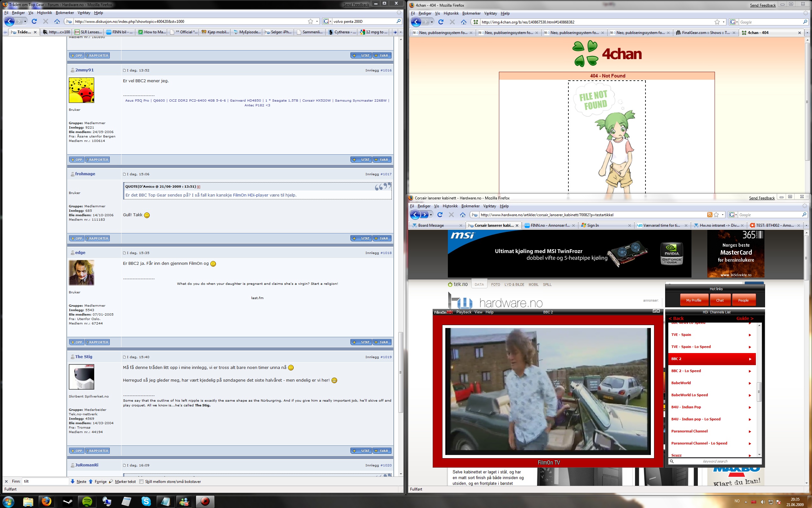The width and height of the screenshot is (812, 508).
Task: Close the 'Tråde...' tab in forum window
Action: (x=35, y=32)
